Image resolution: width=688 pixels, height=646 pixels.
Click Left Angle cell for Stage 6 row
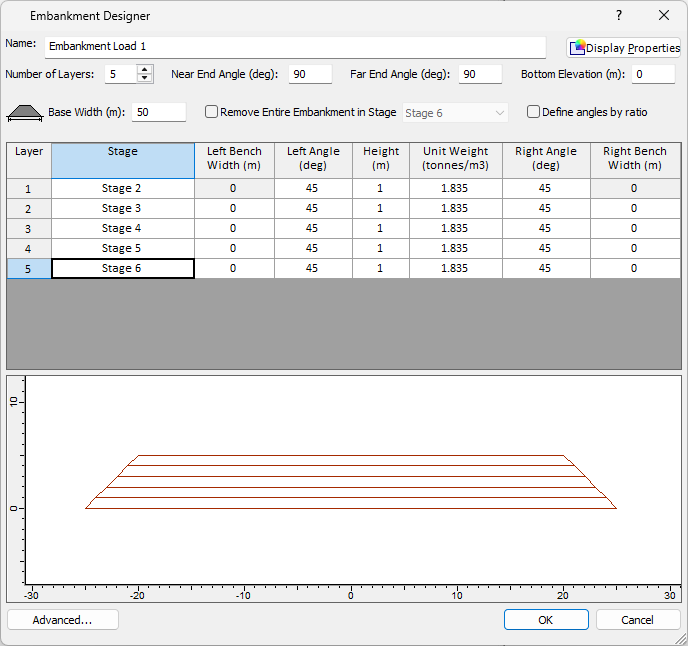point(313,269)
